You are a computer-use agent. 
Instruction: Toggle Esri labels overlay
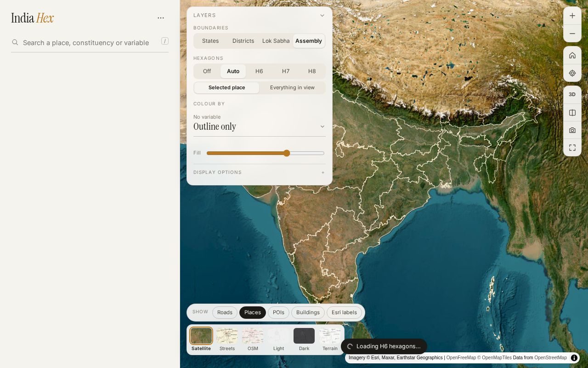[344, 312]
